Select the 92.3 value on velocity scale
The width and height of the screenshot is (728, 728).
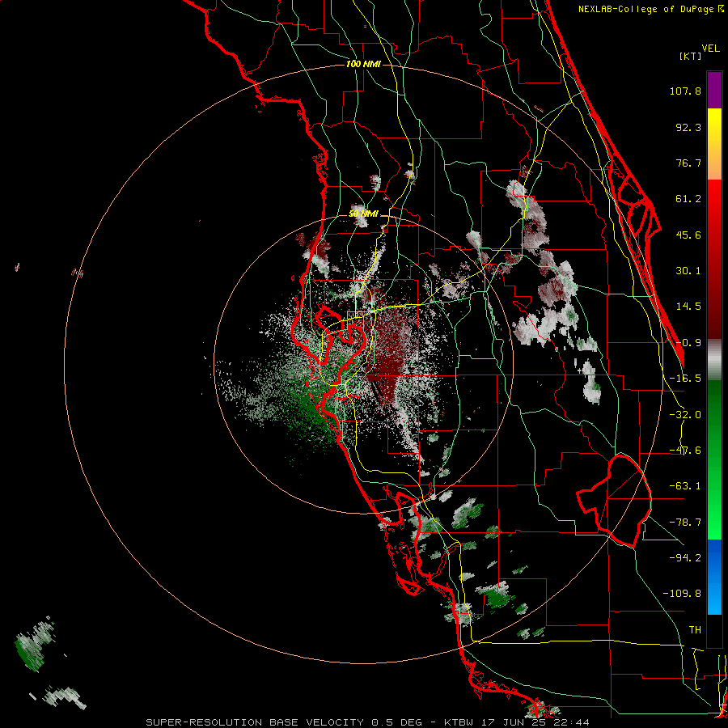coord(688,127)
